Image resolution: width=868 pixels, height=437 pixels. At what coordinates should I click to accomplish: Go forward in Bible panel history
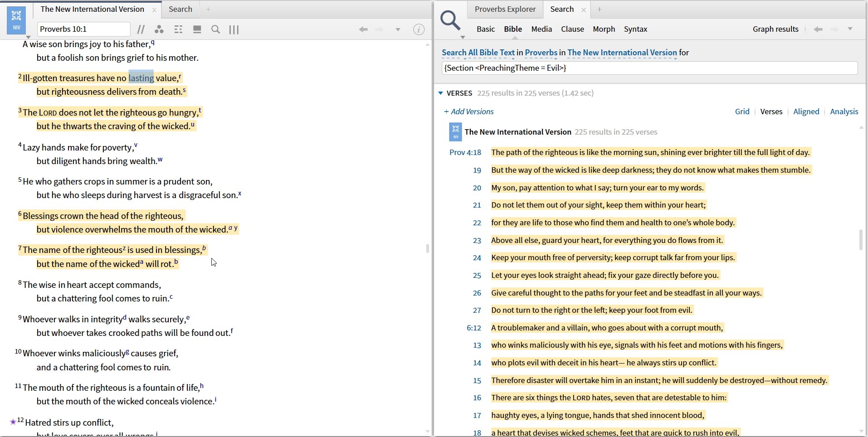coord(379,29)
